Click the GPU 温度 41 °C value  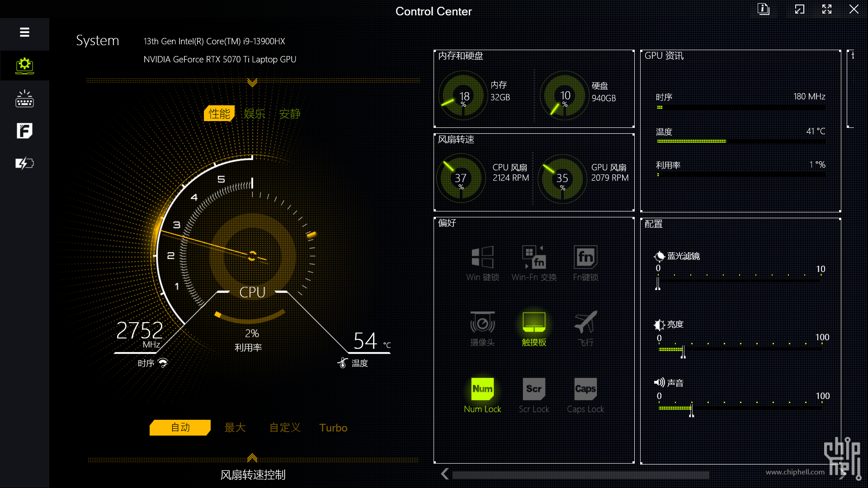tap(816, 131)
